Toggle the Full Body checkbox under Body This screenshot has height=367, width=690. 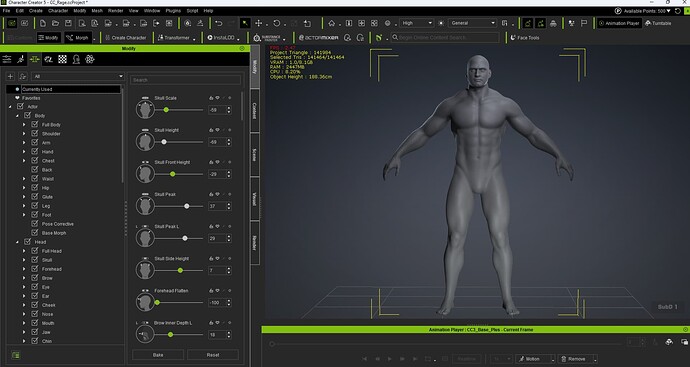click(35, 125)
